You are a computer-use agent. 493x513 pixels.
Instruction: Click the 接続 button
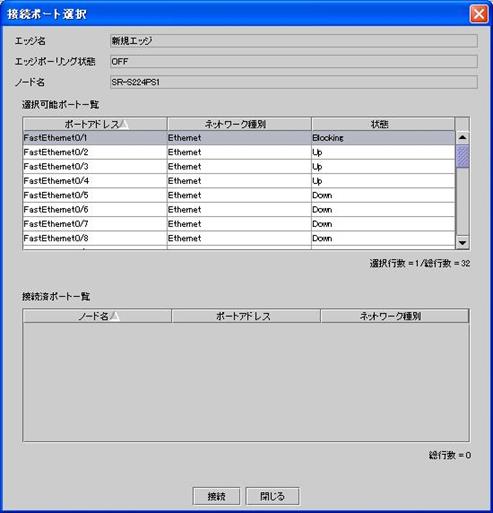216,496
